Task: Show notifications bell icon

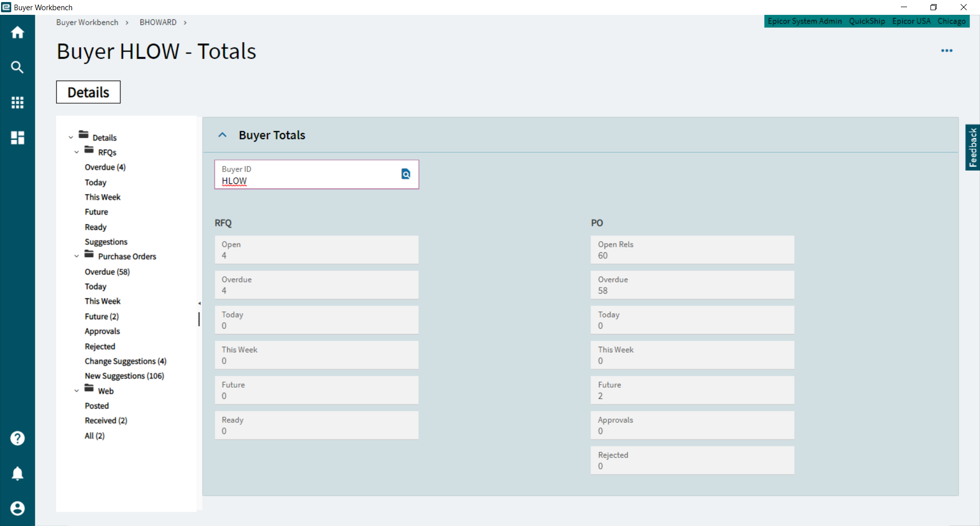Action: [x=17, y=473]
